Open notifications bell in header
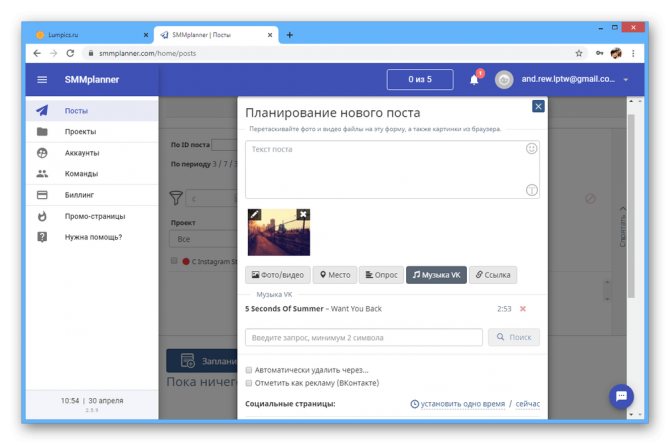 [474, 80]
